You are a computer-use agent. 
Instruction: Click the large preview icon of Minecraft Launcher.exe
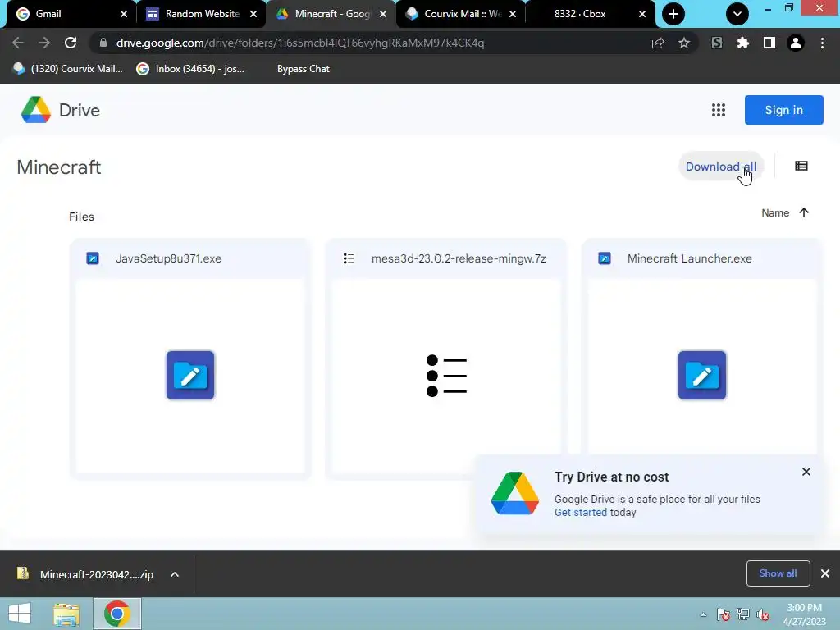coord(702,375)
